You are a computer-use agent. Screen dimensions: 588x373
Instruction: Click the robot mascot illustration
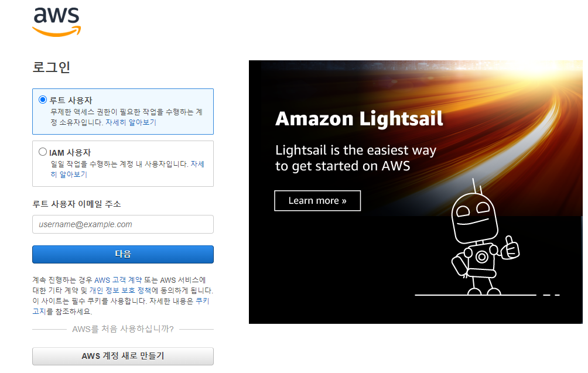pyautogui.click(x=484, y=238)
